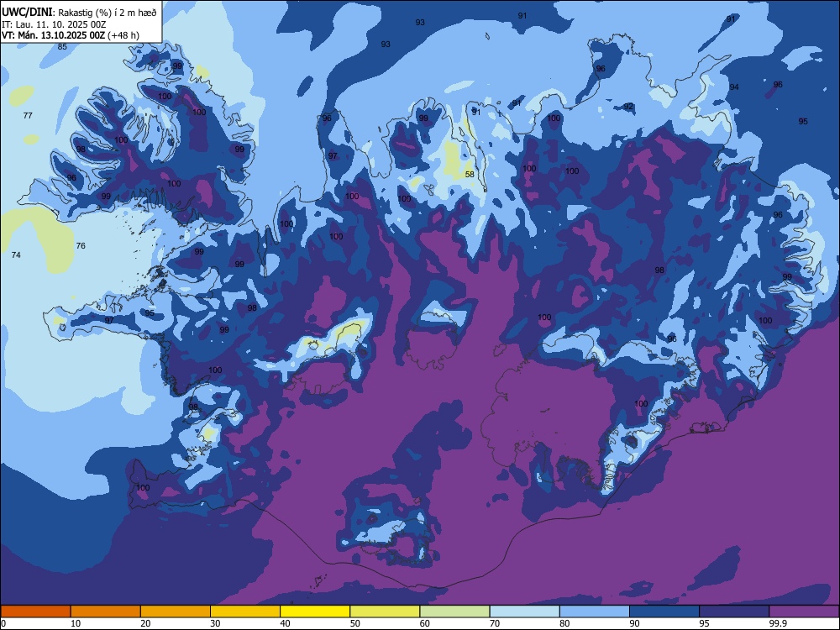Click the 'VT: Mán. 13.10.2025 00Z (+48 h)' line
Image resolution: width=840 pixels, height=630 pixels.
coord(71,35)
